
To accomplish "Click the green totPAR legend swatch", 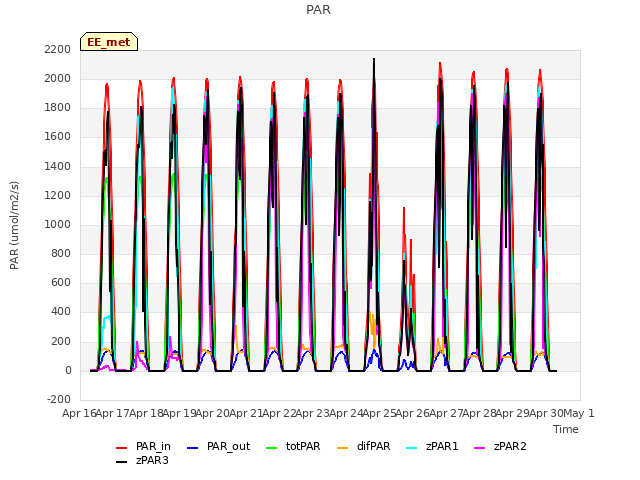I will point(271,448).
